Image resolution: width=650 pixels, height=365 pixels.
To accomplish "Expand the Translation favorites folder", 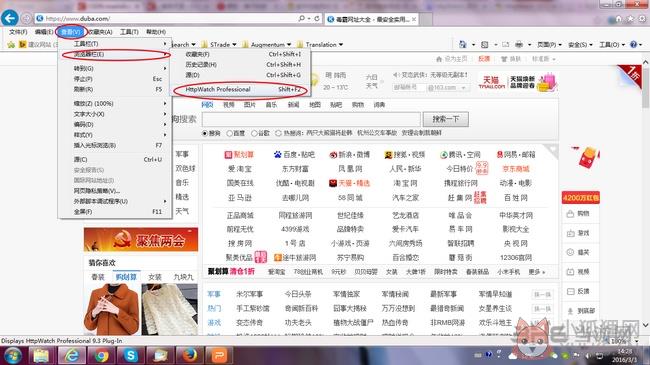I will [x=320, y=44].
